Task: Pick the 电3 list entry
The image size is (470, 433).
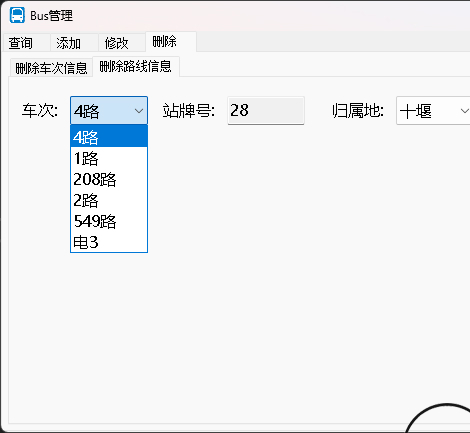Action: (109, 242)
